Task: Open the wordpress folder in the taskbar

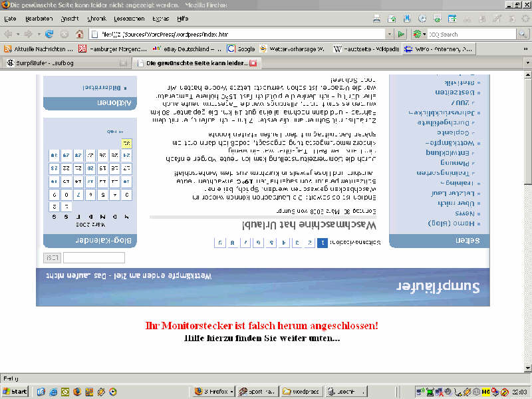Action: [301, 392]
